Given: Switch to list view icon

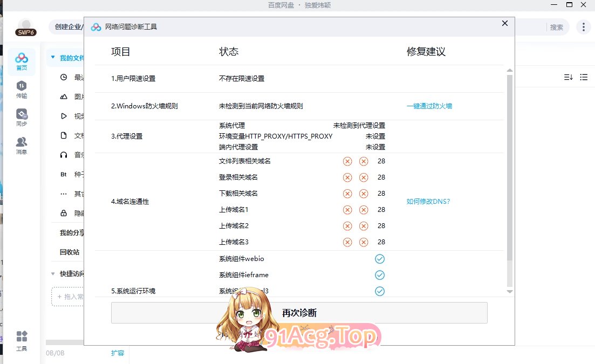Looking at the screenshot, I should pos(584,77).
